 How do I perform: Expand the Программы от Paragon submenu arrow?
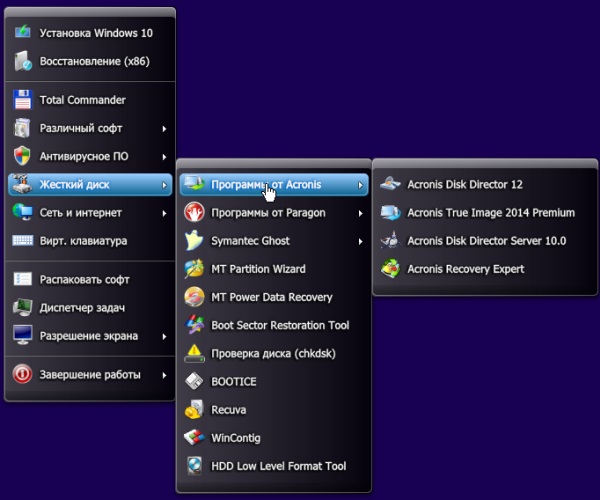click(x=360, y=213)
